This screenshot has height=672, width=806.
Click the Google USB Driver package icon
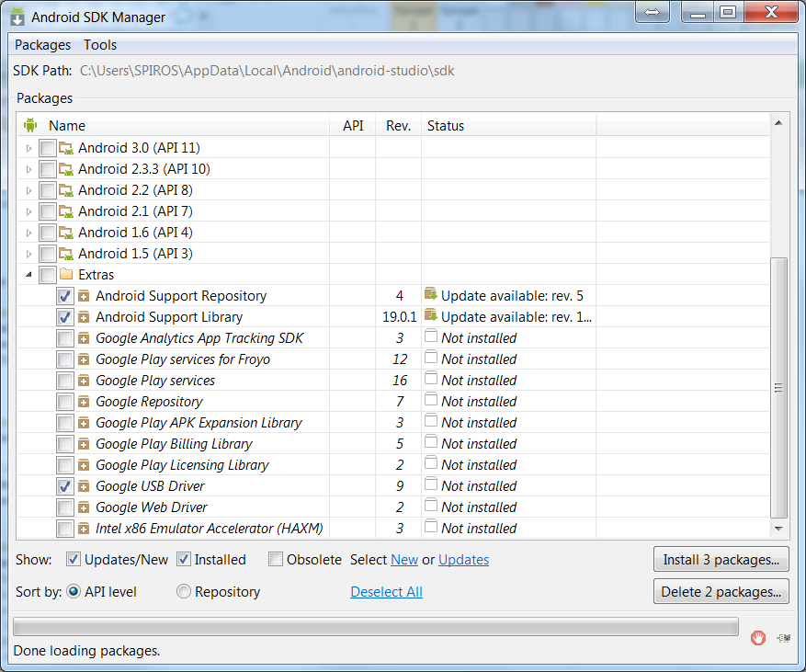(x=84, y=486)
